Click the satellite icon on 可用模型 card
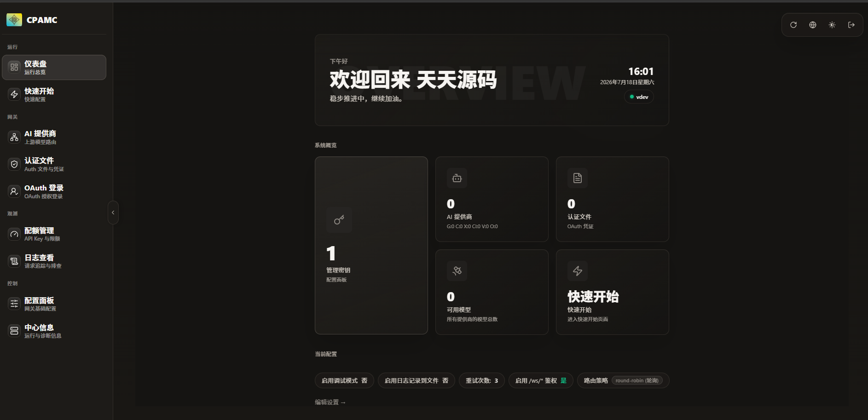The image size is (868, 420). [x=457, y=271]
